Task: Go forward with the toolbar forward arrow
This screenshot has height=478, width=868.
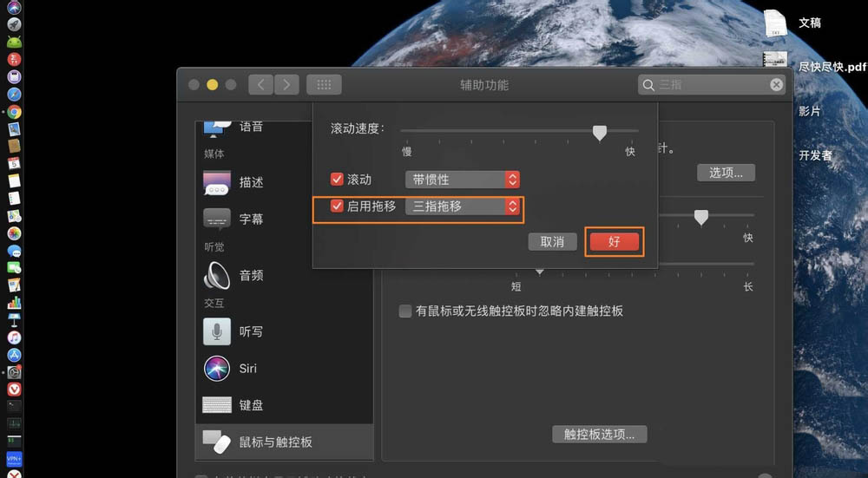Action: [286, 85]
